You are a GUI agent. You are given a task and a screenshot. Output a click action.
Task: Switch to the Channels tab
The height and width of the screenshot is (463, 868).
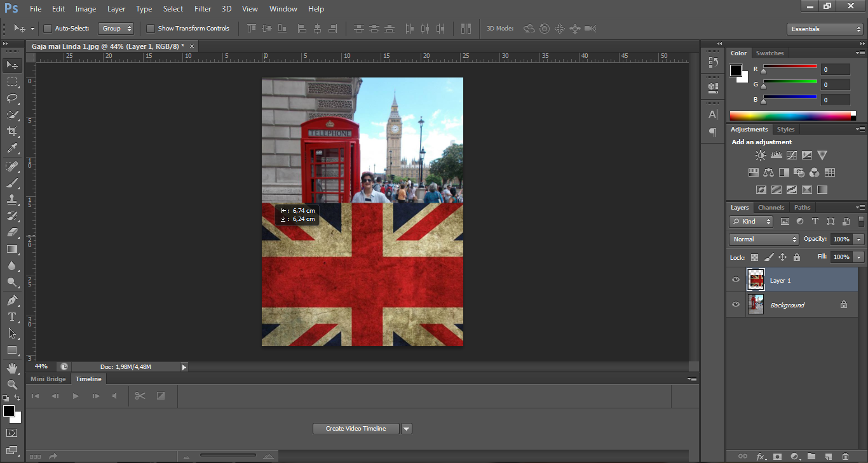(771, 208)
